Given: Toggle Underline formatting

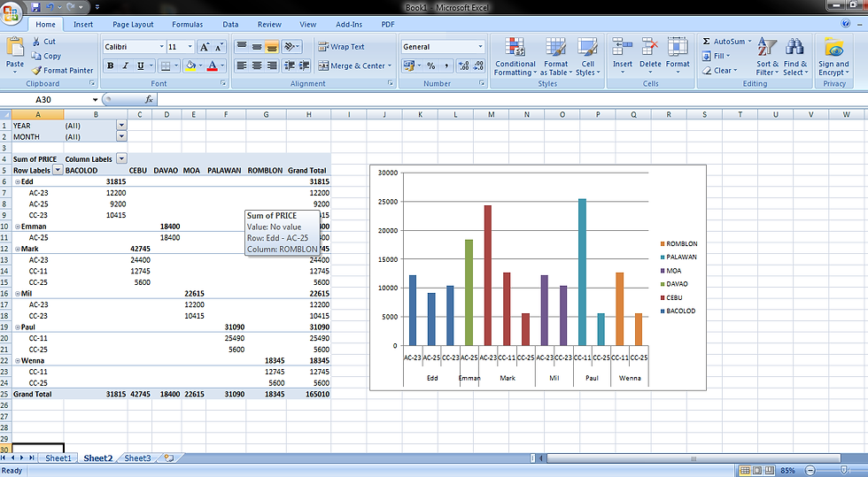Looking at the screenshot, I should click(x=141, y=65).
